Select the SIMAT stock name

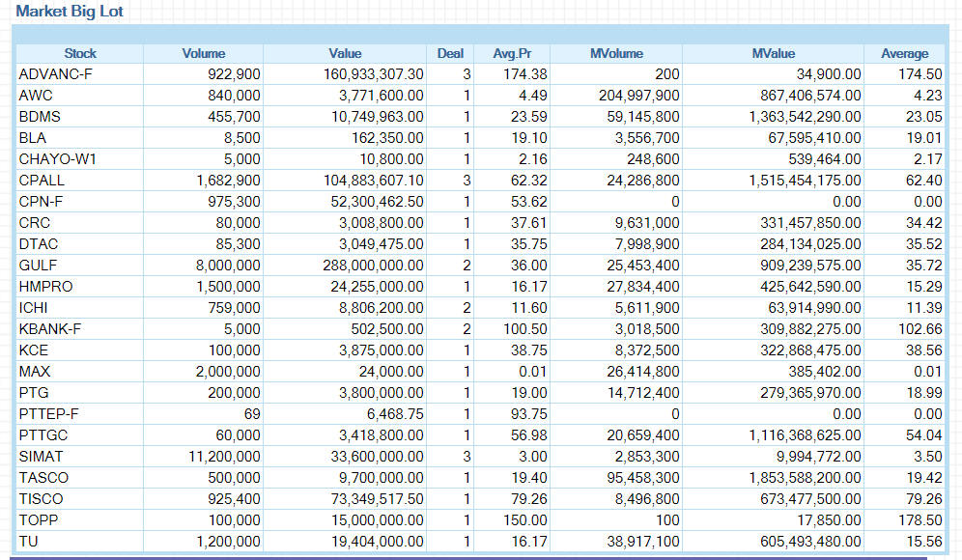click(41, 457)
